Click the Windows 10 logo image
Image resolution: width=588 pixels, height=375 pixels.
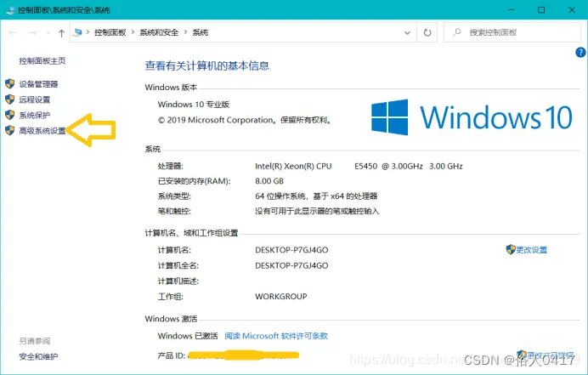[472, 117]
